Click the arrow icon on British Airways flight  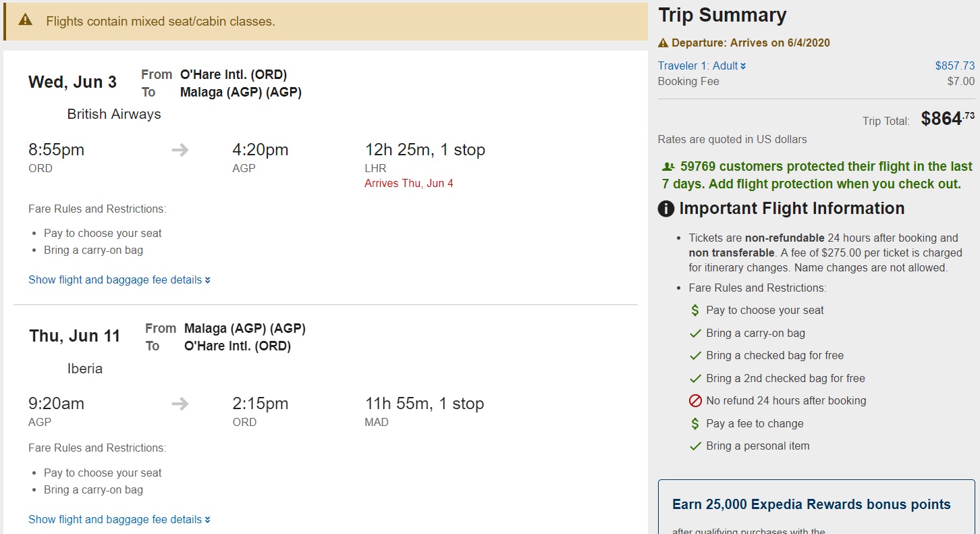(180, 150)
